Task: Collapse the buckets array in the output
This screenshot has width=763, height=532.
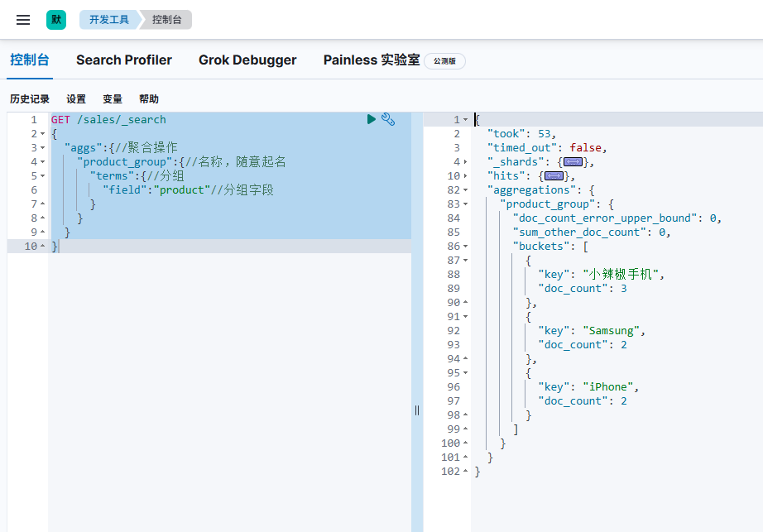Action: [x=465, y=247]
